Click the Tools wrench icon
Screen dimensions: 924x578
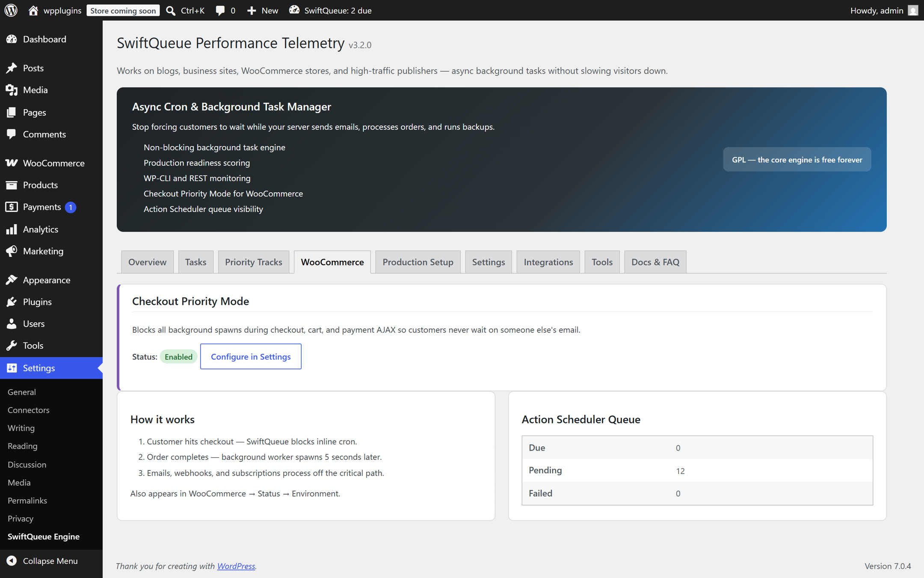pos(12,346)
